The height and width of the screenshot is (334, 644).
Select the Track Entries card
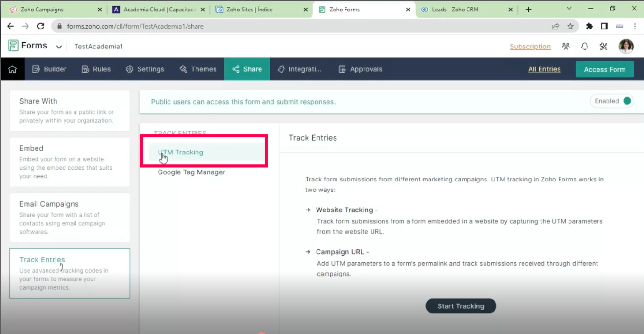tap(69, 274)
